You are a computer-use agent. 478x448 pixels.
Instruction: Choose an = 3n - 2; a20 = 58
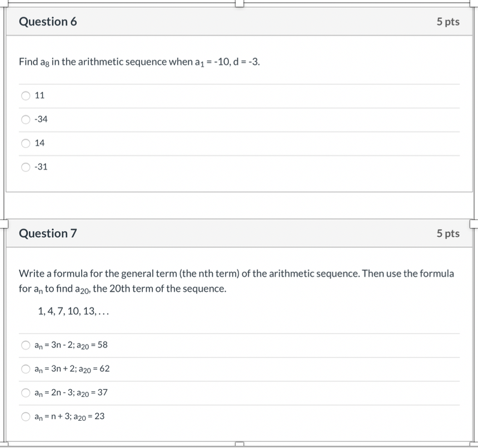tap(26, 345)
